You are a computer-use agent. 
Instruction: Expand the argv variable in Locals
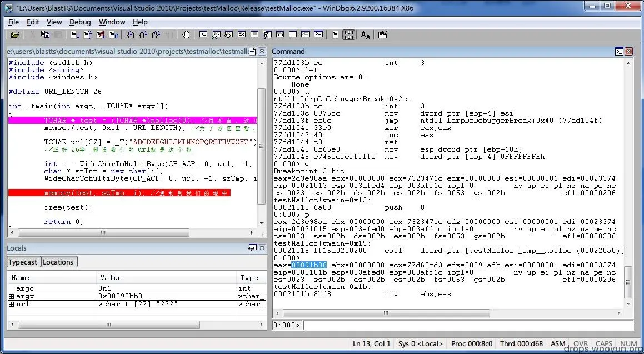(x=12, y=296)
